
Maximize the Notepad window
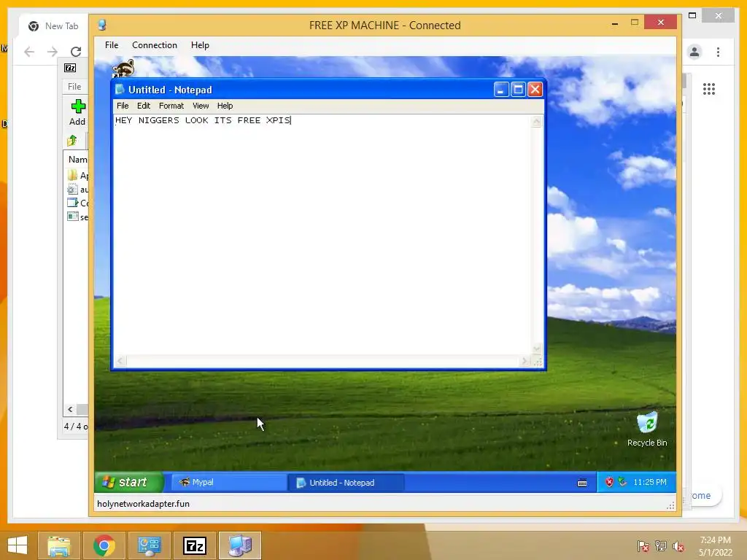click(x=519, y=90)
